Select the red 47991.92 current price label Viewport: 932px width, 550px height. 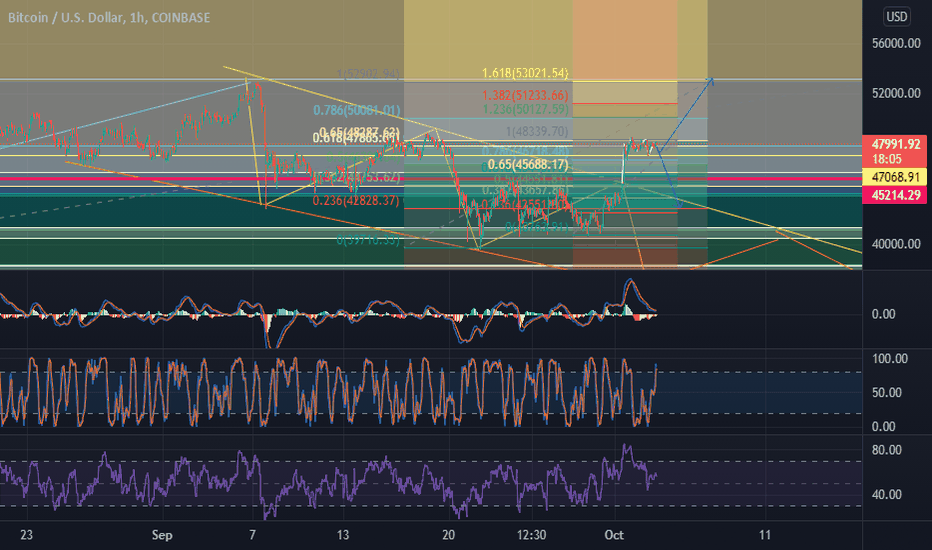point(895,144)
